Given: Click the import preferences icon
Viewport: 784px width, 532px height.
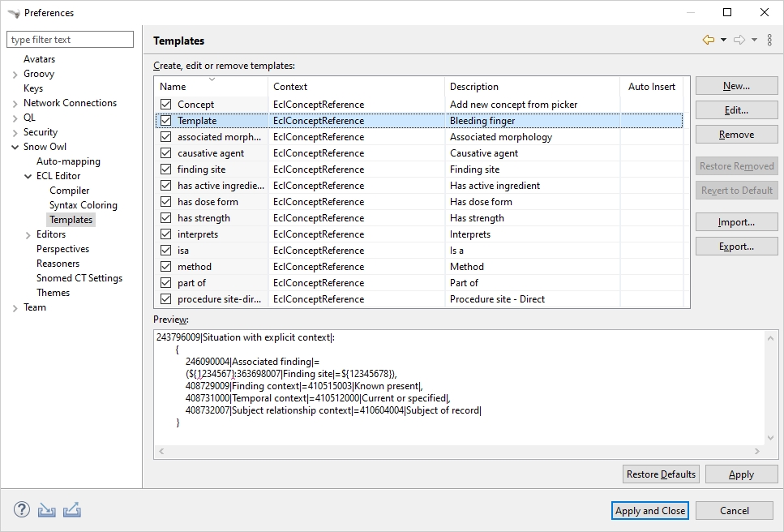Looking at the screenshot, I should (47, 510).
